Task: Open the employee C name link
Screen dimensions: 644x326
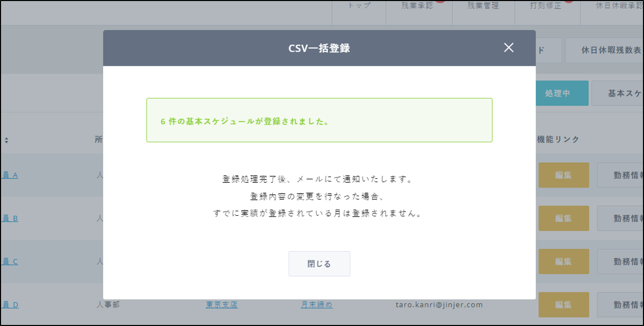Action: point(10,262)
